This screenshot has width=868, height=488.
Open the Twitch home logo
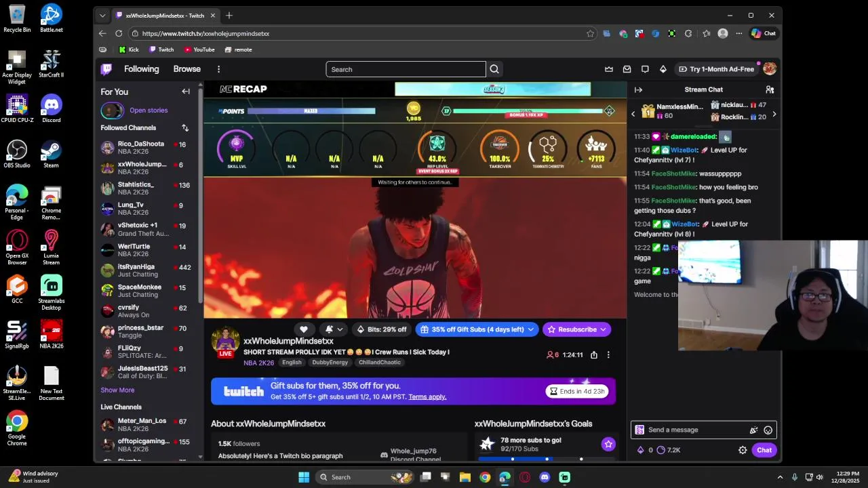coord(106,69)
